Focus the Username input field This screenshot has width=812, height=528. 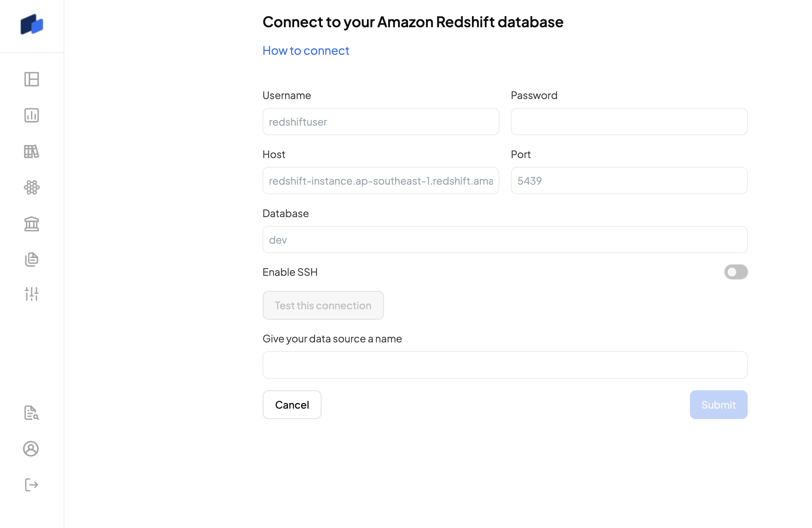tap(381, 122)
